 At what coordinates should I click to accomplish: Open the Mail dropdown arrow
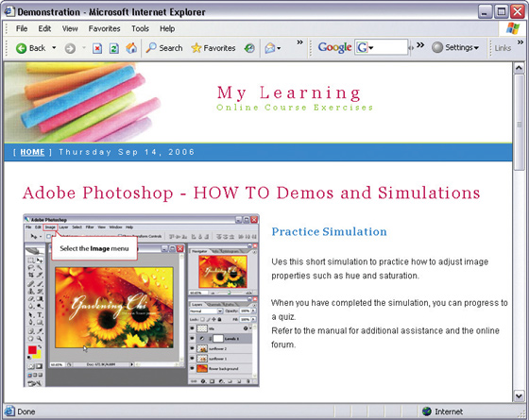point(279,48)
